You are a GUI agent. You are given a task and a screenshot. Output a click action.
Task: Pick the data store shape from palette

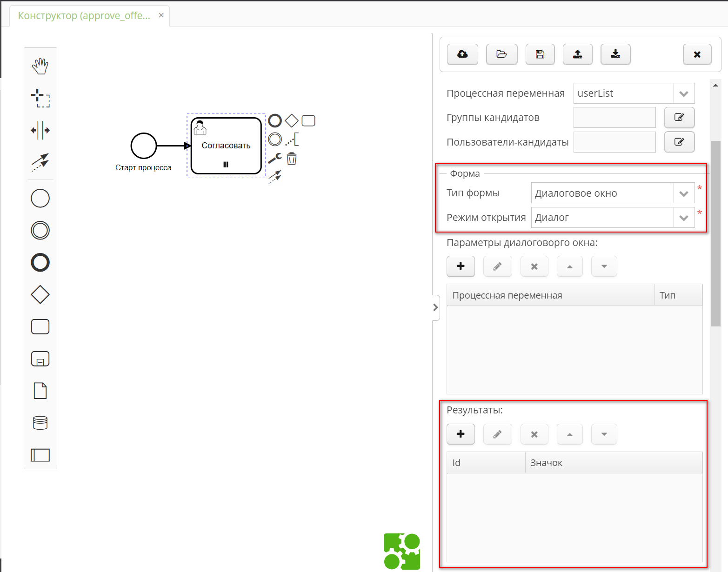pos(40,422)
